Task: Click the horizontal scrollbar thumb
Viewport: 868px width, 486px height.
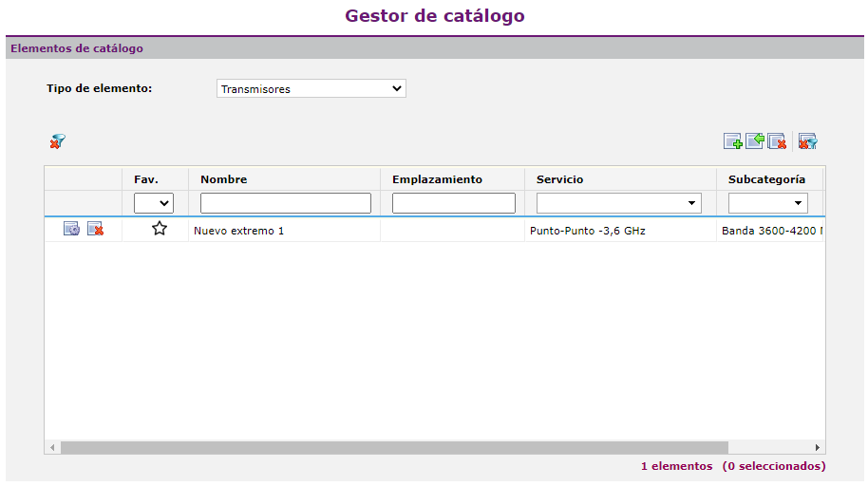Action: point(394,447)
